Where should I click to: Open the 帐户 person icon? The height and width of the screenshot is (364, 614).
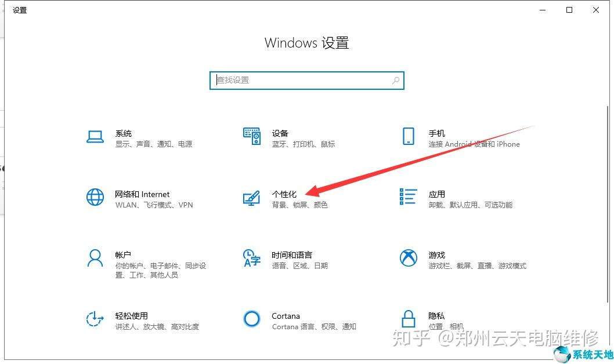(x=95, y=258)
